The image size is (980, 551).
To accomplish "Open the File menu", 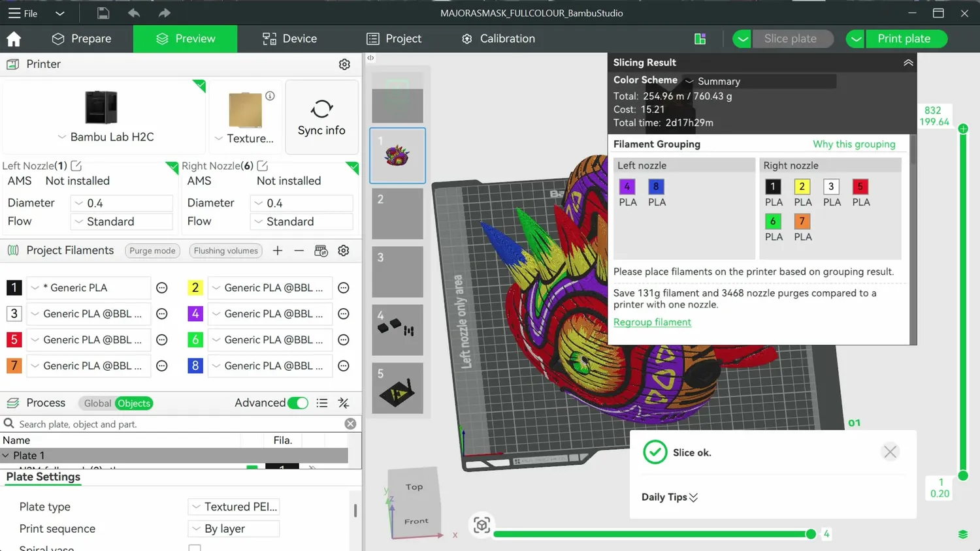I will [23, 13].
